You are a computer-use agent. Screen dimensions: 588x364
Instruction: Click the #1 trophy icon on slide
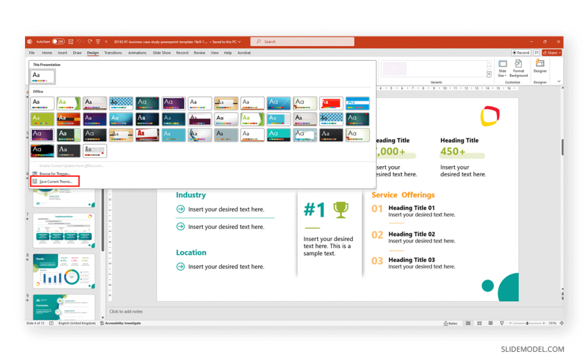(x=341, y=209)
